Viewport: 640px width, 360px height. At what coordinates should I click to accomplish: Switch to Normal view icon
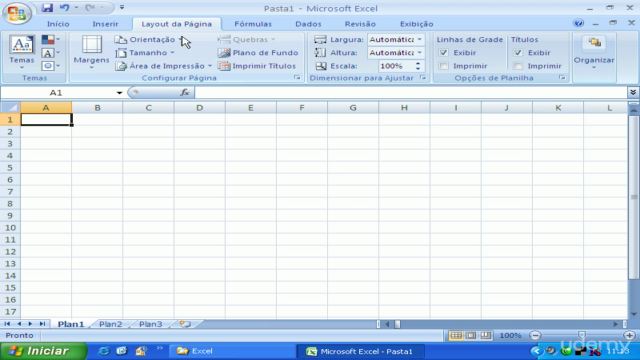[456, 336]
